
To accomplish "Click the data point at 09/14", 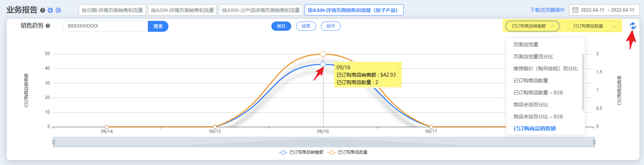I will (107, 127).
